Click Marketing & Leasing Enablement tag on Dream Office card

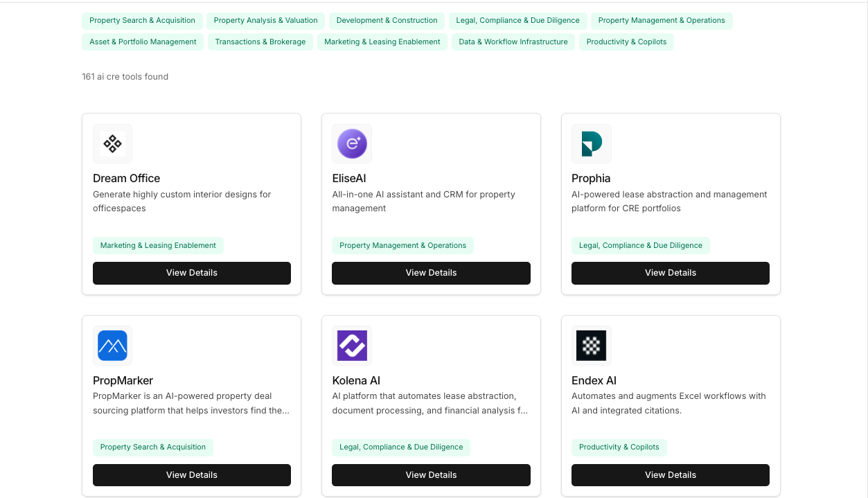158,245
